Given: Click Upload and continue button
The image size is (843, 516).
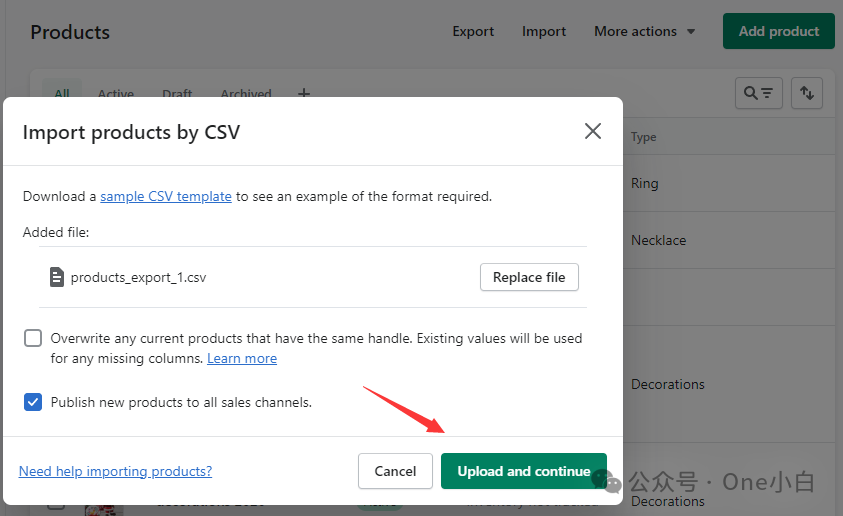Looking at the screenshot, I should pyautogui.click(x=524, y=471).
